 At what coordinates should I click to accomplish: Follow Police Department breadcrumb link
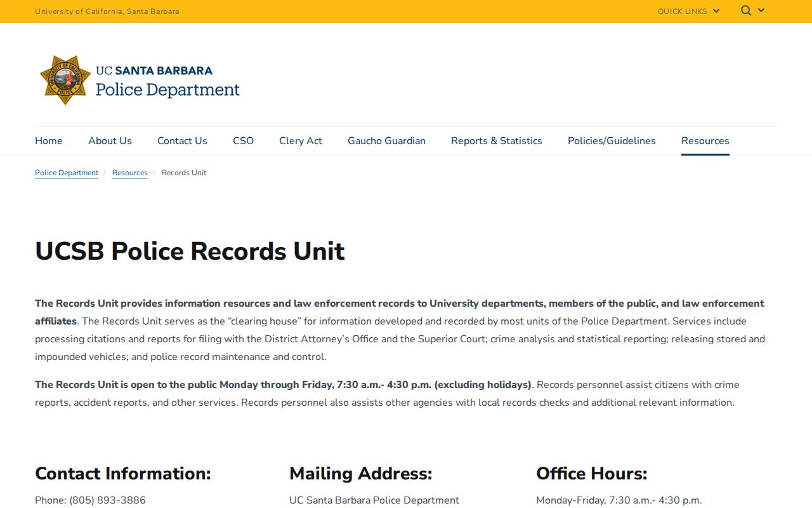tap(67, 173)
